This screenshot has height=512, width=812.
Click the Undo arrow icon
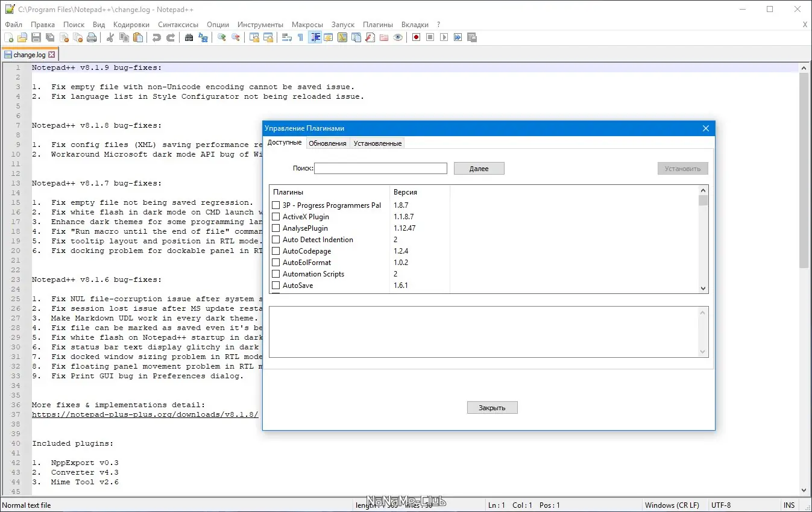(157, 37)
